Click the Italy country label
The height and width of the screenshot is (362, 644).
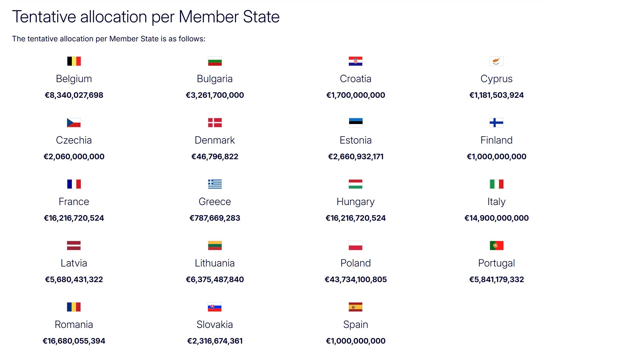pos(496,202)
